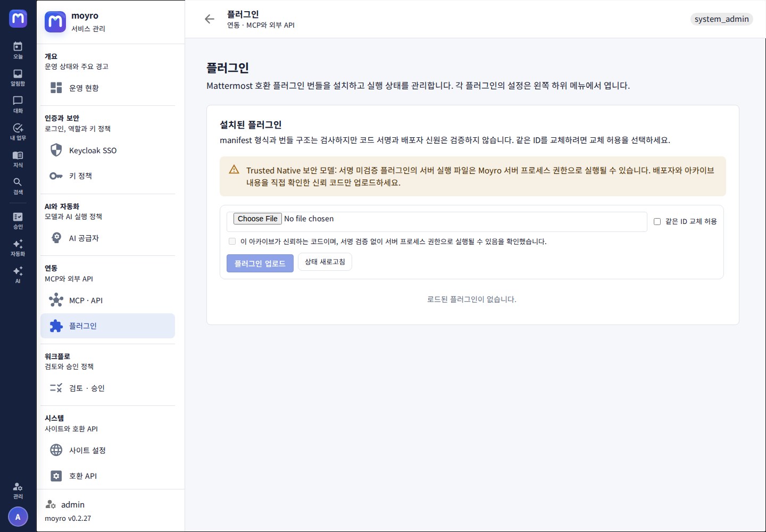Click the 사이트 설정 globe icon
The height and width of the screenshot is (532, 766).
click(56, 450)
